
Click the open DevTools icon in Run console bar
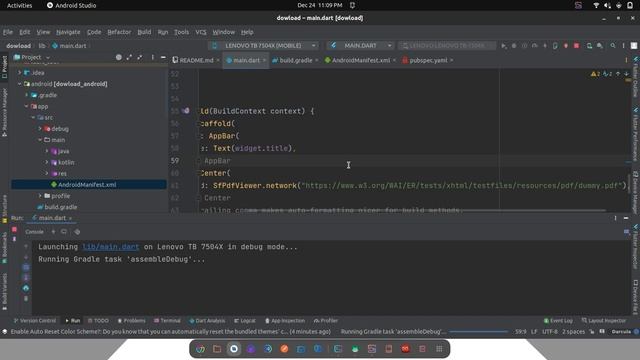[x=77, y=232]
